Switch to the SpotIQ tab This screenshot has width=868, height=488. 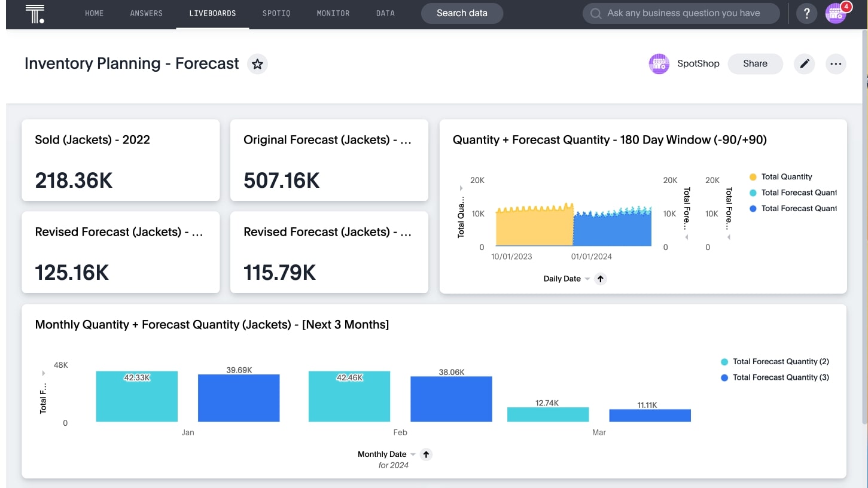coord(276,13)
